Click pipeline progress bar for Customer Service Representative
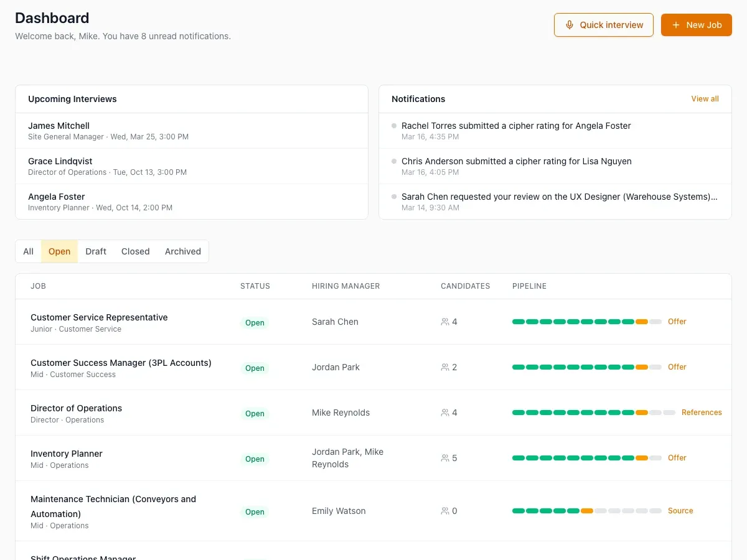This screenshot has height=560, width=747. (x=587, y=322)
